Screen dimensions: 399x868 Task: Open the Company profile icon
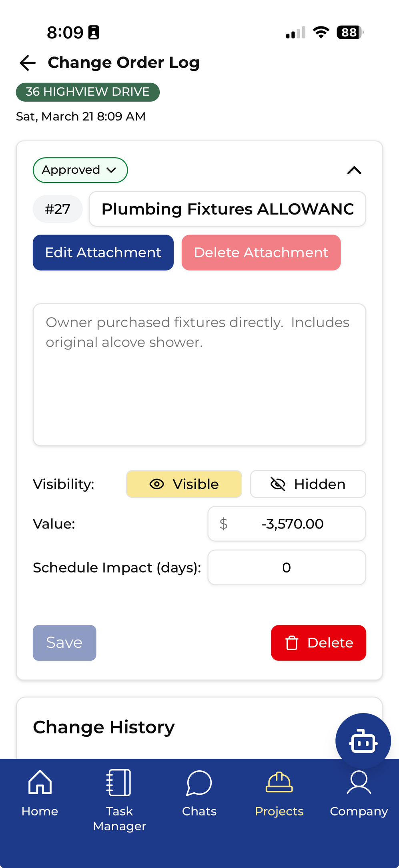pos(359,782)
